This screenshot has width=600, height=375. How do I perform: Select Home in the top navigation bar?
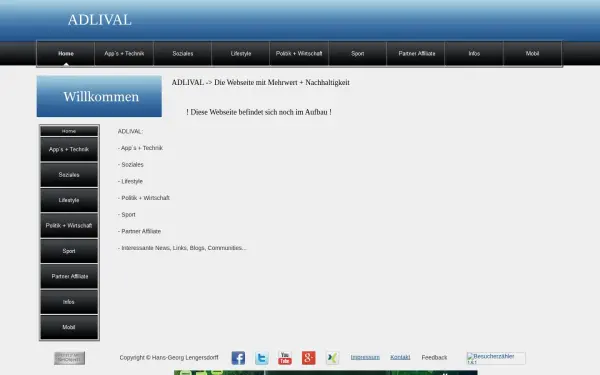click(66, 54)
